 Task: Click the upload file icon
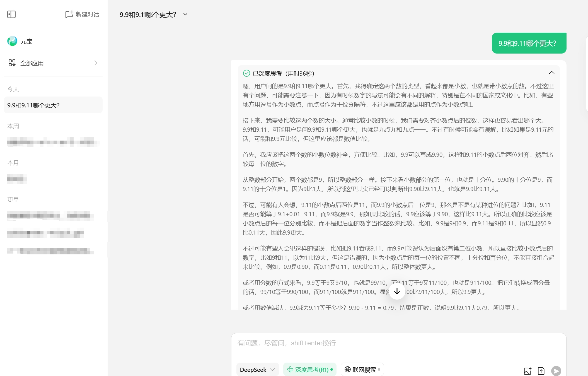(541, 371)
